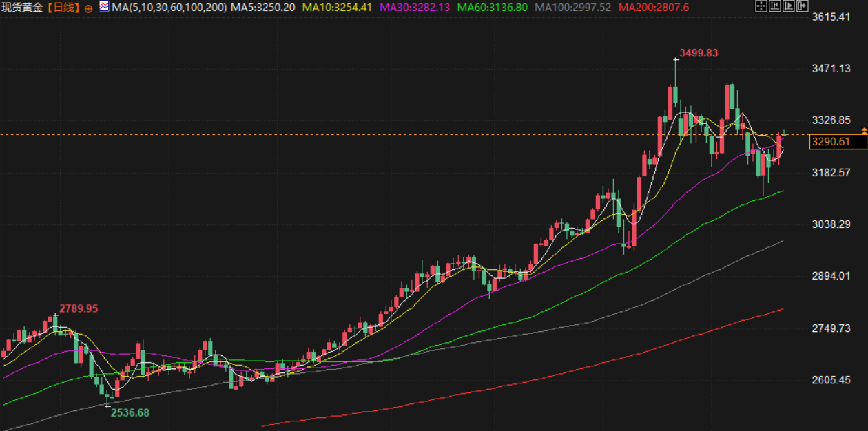Screen dimensions: 868x431
Task: Toggle the MA10 line legend label
Action: tap(338, 8)
